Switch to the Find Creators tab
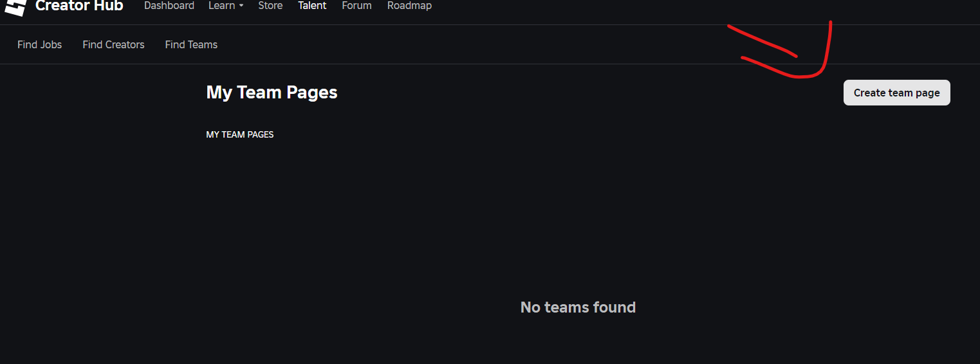 (x=113, y=44)
